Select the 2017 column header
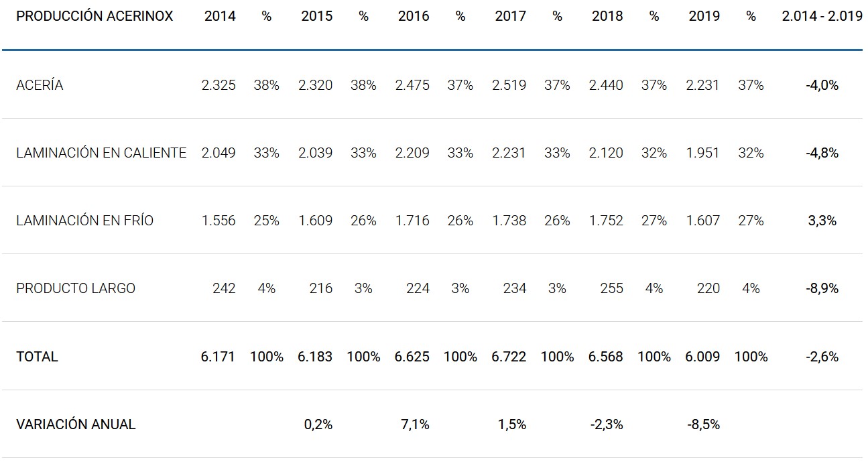 tap(511, 17)
